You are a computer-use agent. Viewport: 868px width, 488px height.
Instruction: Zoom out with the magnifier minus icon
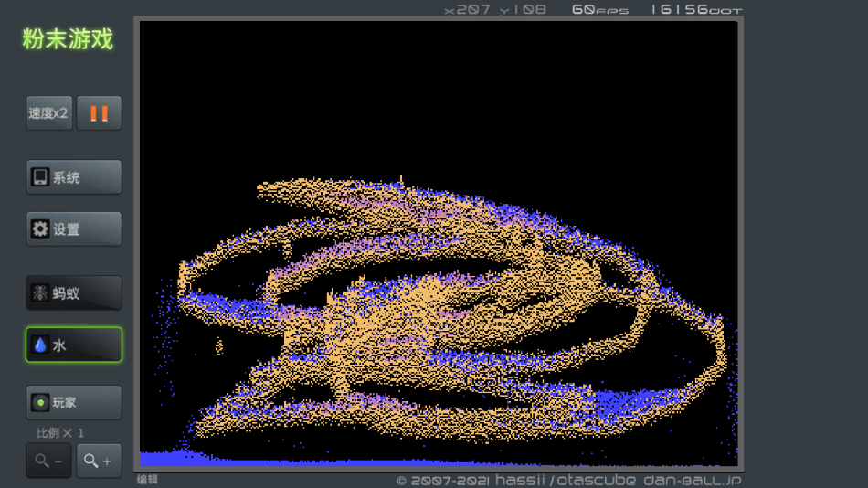(x=48, y=461)
